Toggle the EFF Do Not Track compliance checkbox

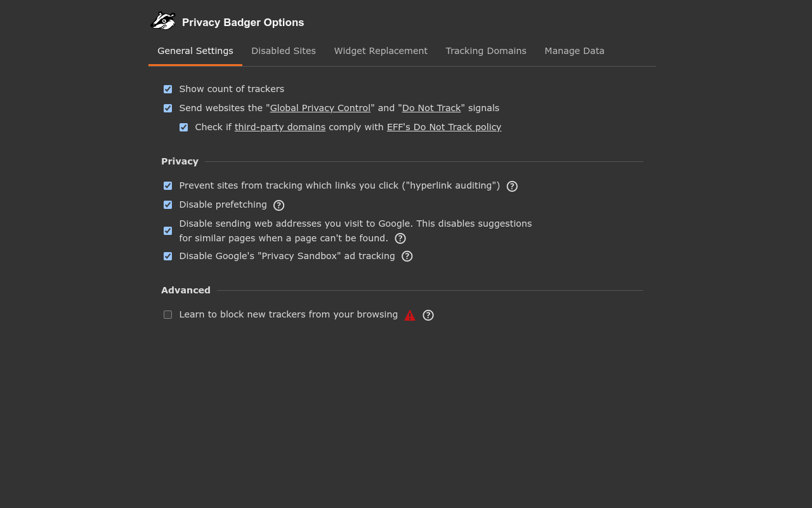point(183,128)
